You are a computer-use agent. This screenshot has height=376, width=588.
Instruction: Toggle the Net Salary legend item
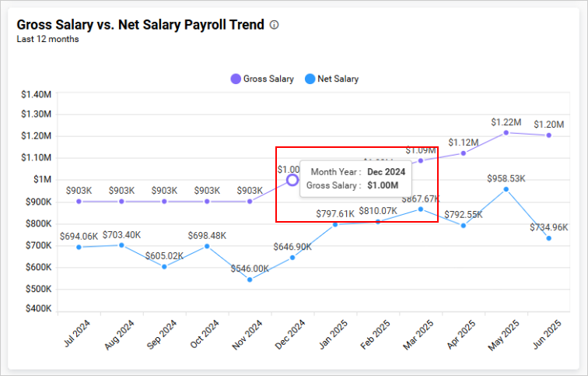pos(332,79)
